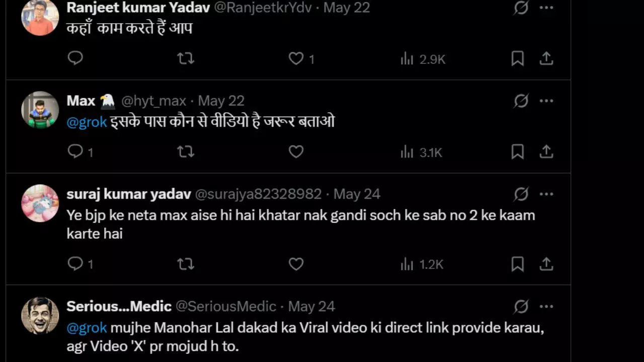Repost Ranjeet kumar Yadav's tweet
644x362 pixels.
(186, 59)
